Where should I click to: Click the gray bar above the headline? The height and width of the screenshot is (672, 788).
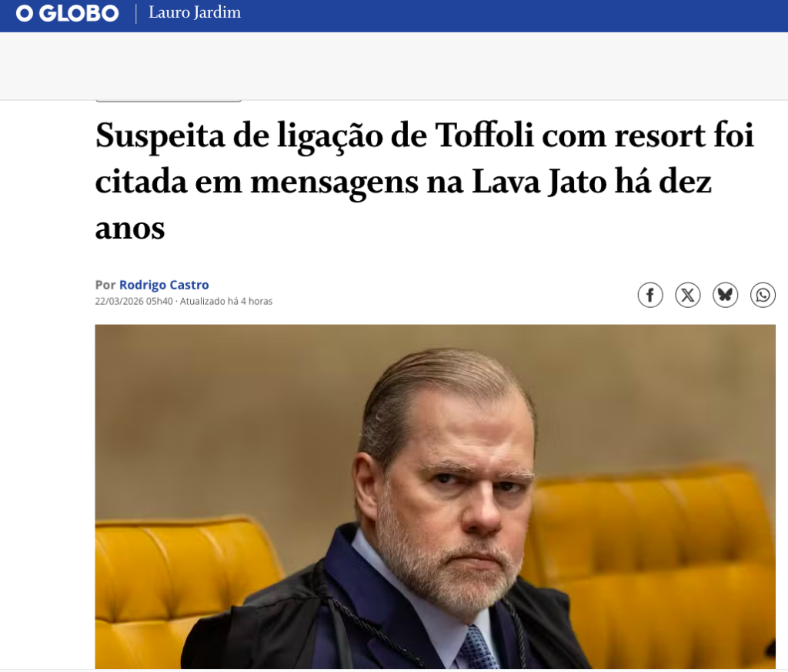pos(169,101)
